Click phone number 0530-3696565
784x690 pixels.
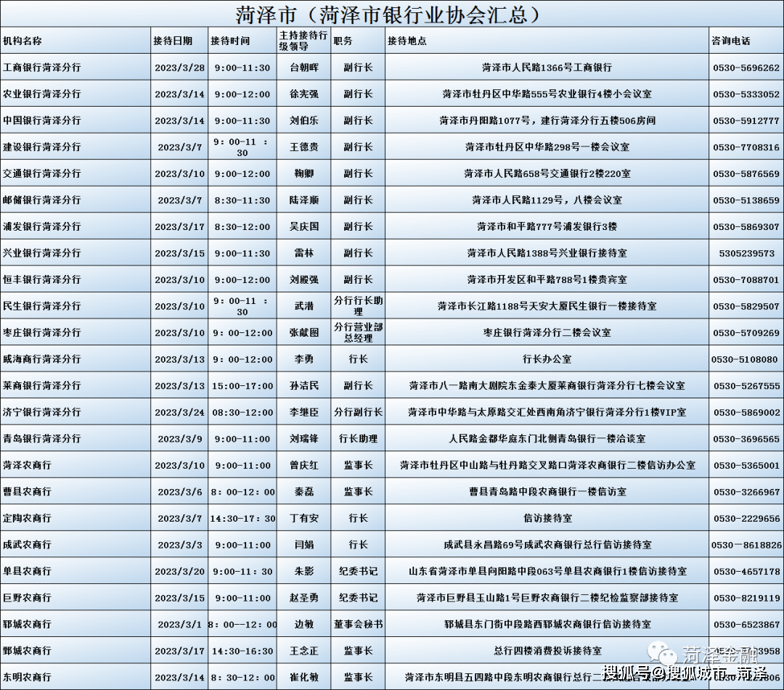click(x=746, y=439)
